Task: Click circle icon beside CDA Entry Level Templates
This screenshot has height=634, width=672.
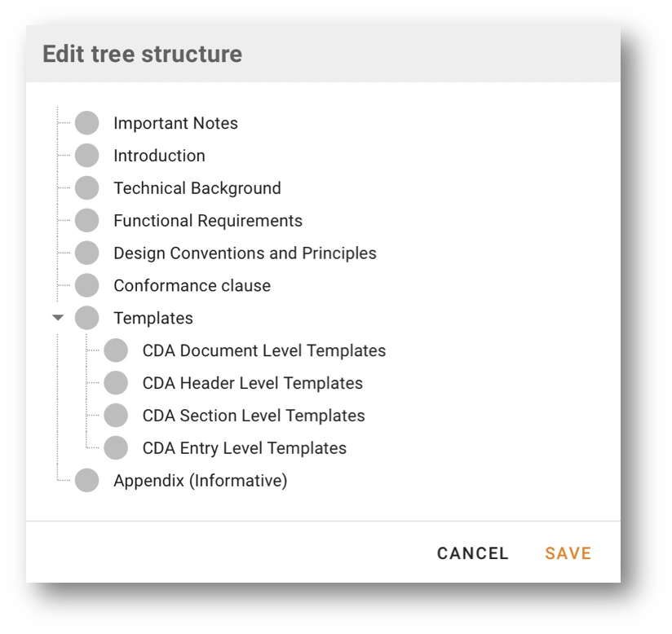Action: (x=116, y=448)
